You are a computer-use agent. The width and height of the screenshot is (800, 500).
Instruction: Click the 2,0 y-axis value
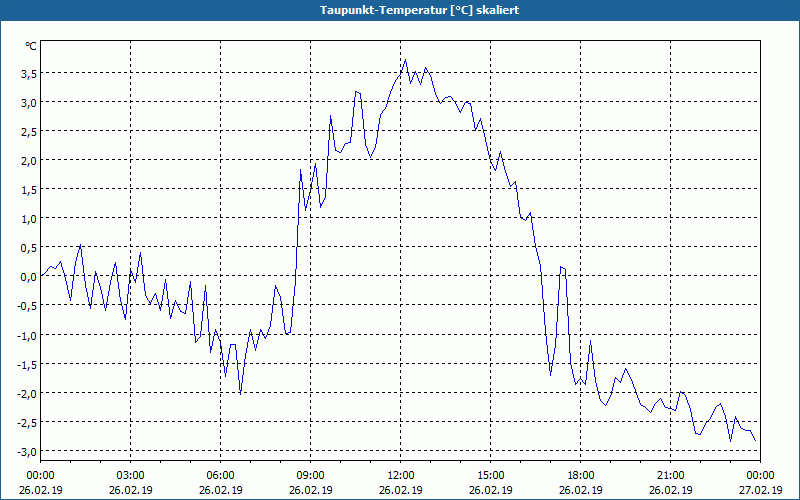29,161
